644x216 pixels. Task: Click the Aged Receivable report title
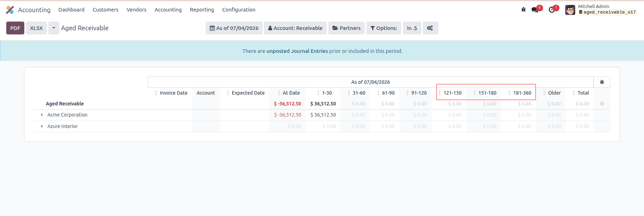(85, 28)
